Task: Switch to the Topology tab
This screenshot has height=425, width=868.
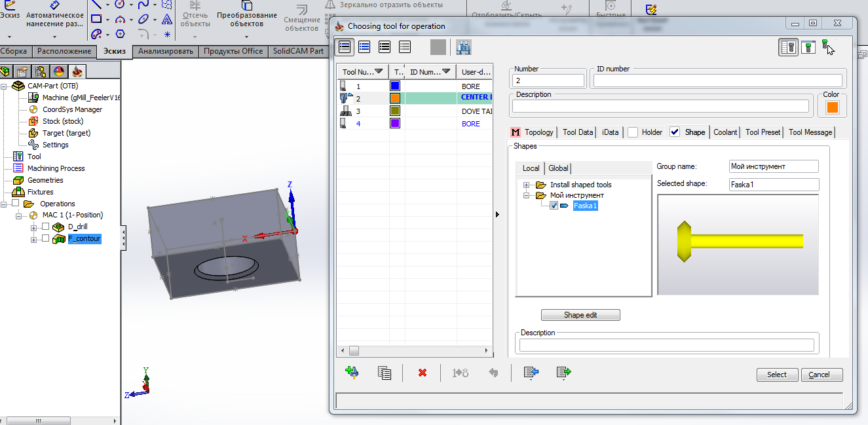Action: tap(533, 132)
